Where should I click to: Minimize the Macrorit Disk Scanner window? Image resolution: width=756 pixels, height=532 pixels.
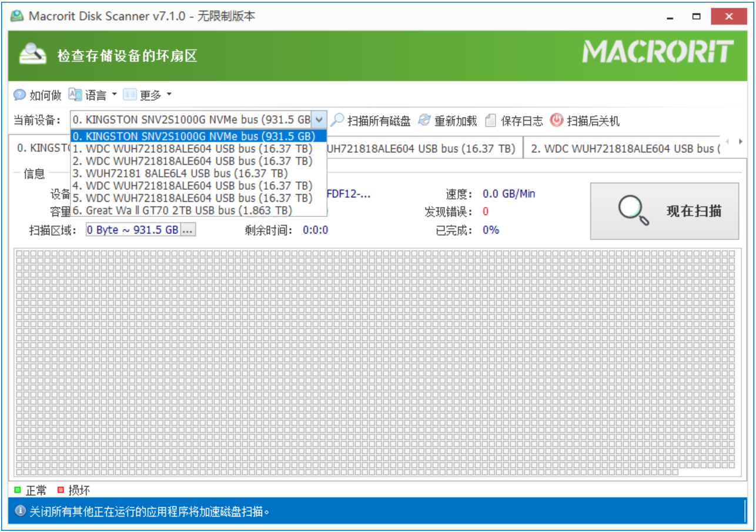pos(670,16)
